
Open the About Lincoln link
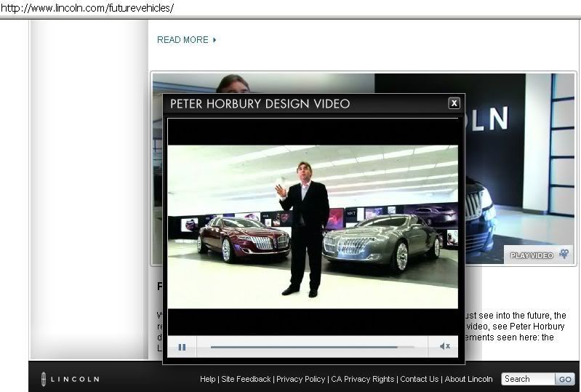pyautogui.click(x=468, y=379)
